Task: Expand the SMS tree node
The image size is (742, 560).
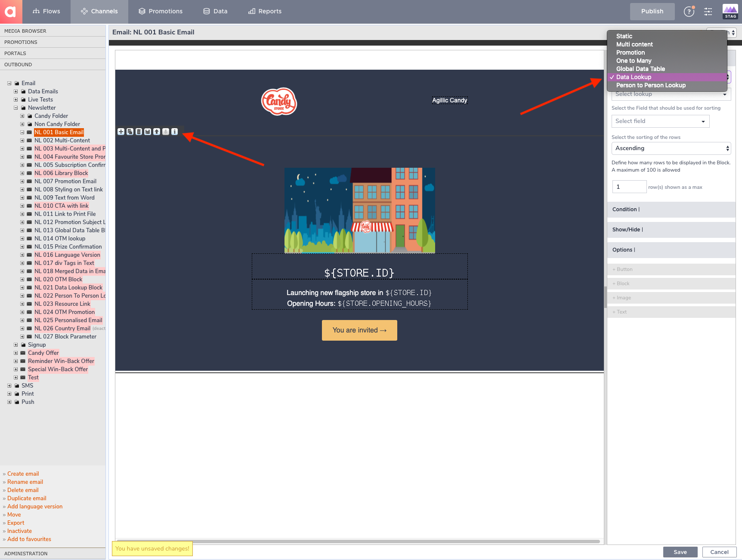Action: [x=9, y=386]
